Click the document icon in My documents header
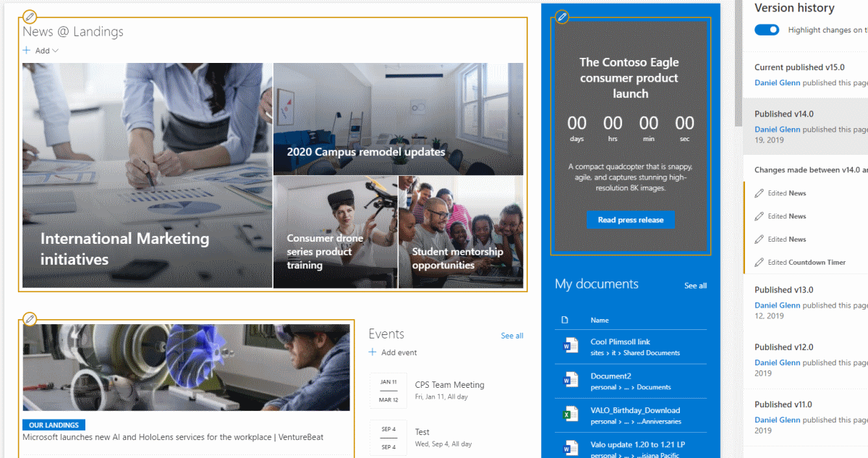868x458 pixels. click(x=565, y=320)
